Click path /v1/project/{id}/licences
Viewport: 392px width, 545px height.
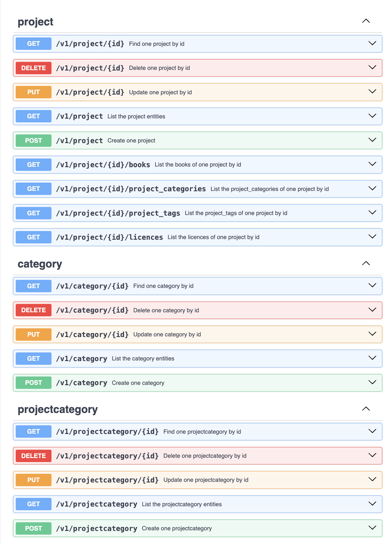pyautogui.click(x=109, y=237)
